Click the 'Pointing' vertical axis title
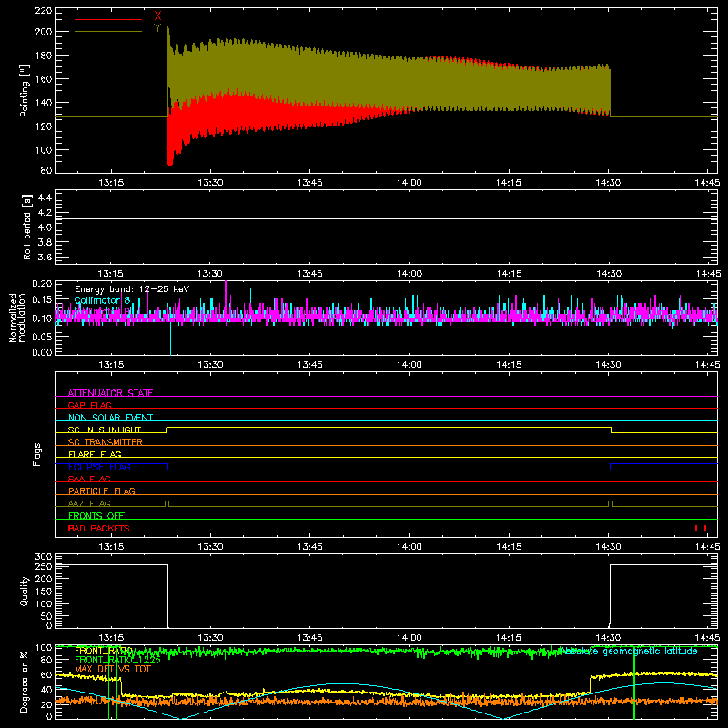 [25, 90]
